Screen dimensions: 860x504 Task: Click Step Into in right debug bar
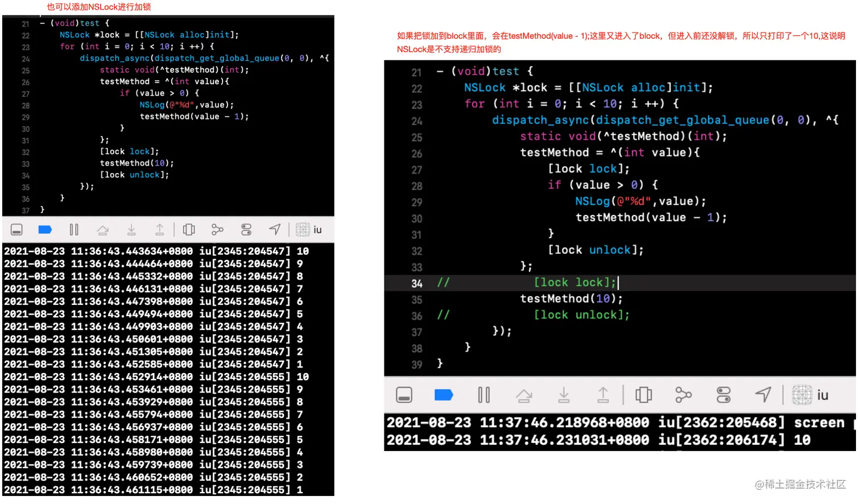coord(564,395)
